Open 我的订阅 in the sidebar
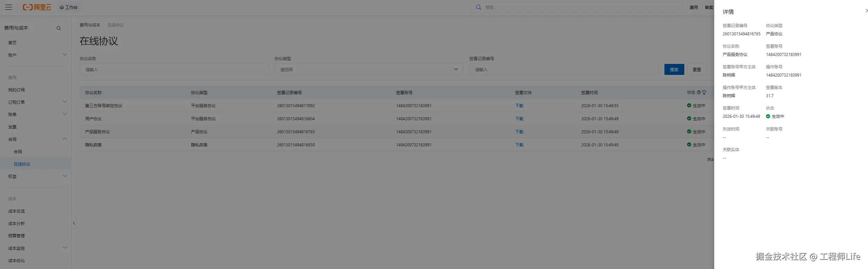The height and width of the screenshot is (269, 868). [x=16, y=90]
